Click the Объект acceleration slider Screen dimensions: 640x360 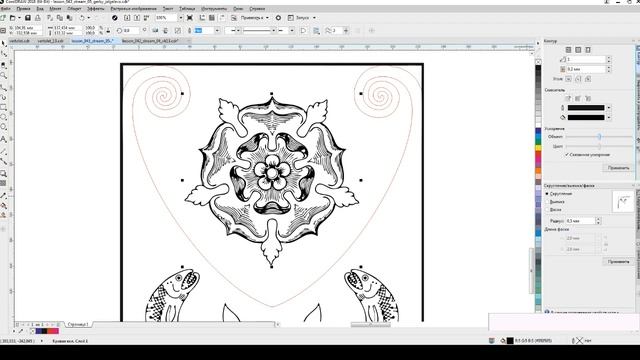tap(599, 137)
